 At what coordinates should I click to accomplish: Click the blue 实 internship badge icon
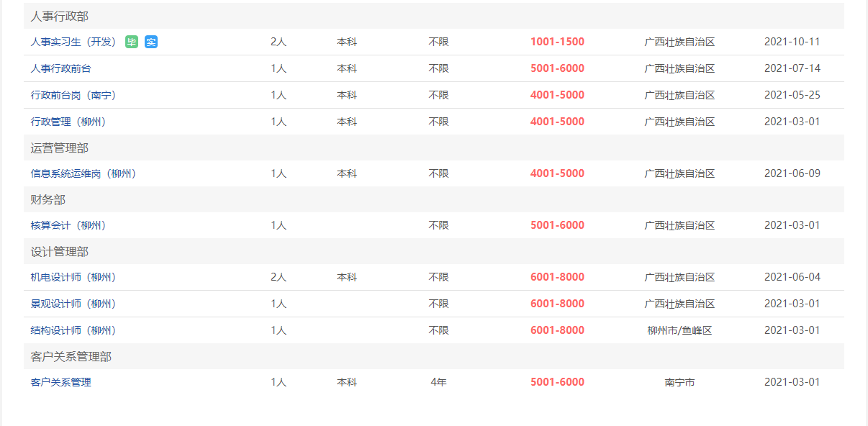(151, 42)
